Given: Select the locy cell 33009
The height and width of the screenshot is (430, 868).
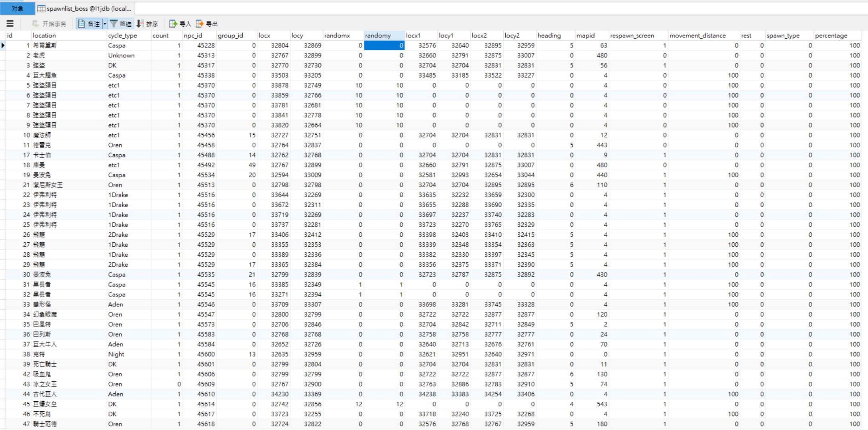Looking at the screenshot, I should click(x=306, y=175).
